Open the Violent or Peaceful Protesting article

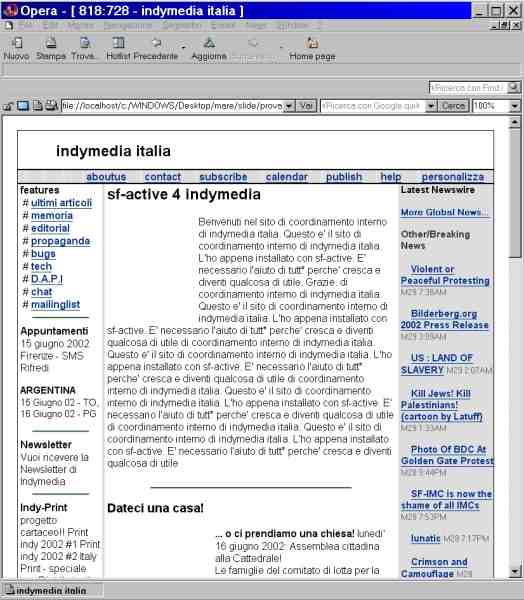point(445,275)
